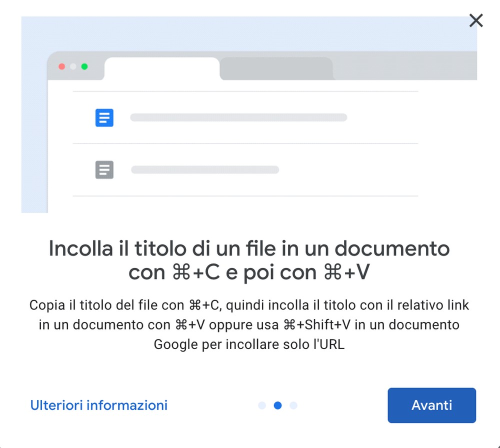Click the red window dot in the illustration
500x448 pixels.
[62, 66]
